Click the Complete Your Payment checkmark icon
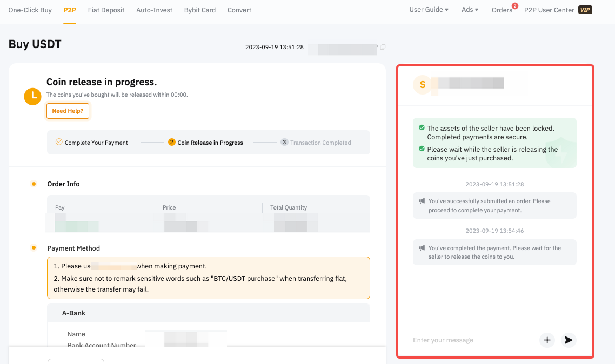The height and width of the screenshot is (364, 615). [59, 142]
